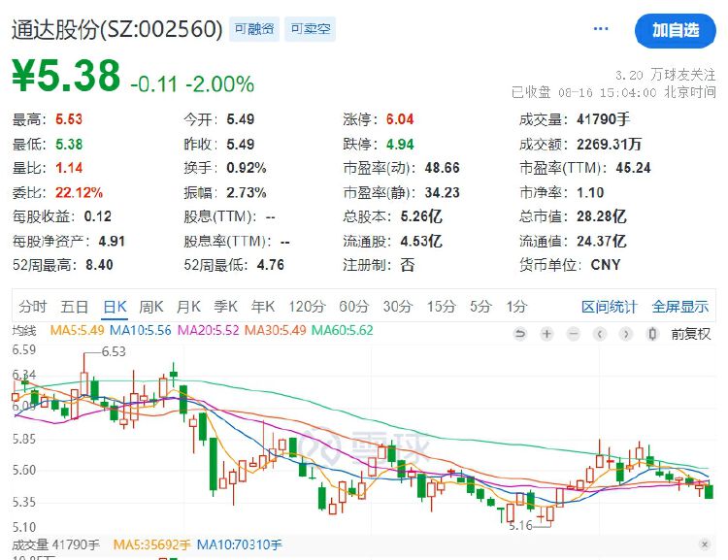
Task: Switch to the 15分 chart tab
Action: point(442,307)
